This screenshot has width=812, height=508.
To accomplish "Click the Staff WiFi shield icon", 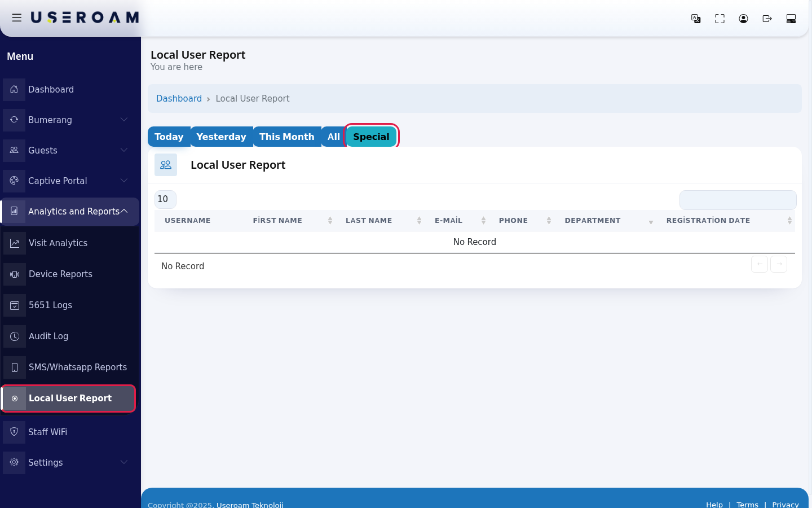I will click(14, 432).
